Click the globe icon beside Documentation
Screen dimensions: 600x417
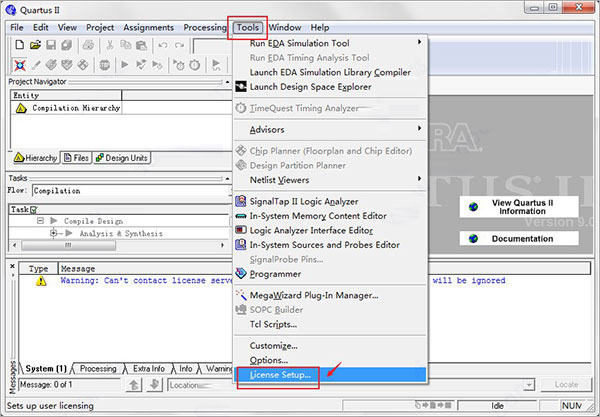pyautogui.click(x=473, y=238)
